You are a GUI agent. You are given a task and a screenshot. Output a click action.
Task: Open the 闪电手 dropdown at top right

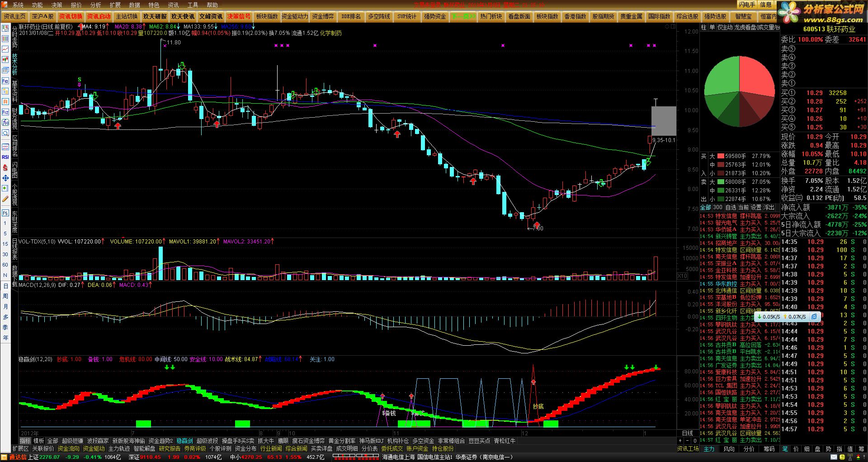coord(747,5)
